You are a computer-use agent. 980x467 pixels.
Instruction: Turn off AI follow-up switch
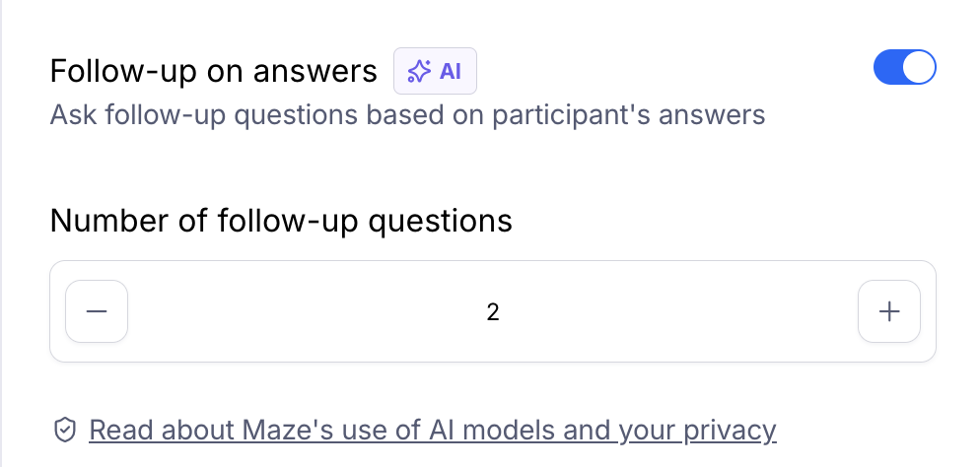click(904, 68)
